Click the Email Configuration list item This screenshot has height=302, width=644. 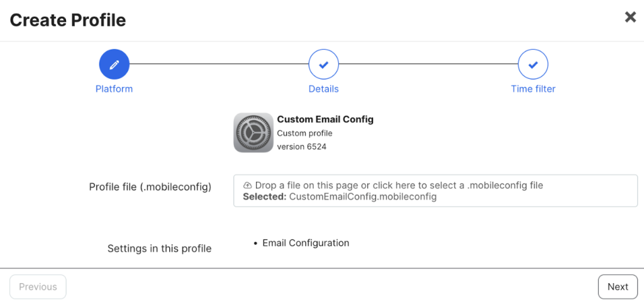[306, 243]
